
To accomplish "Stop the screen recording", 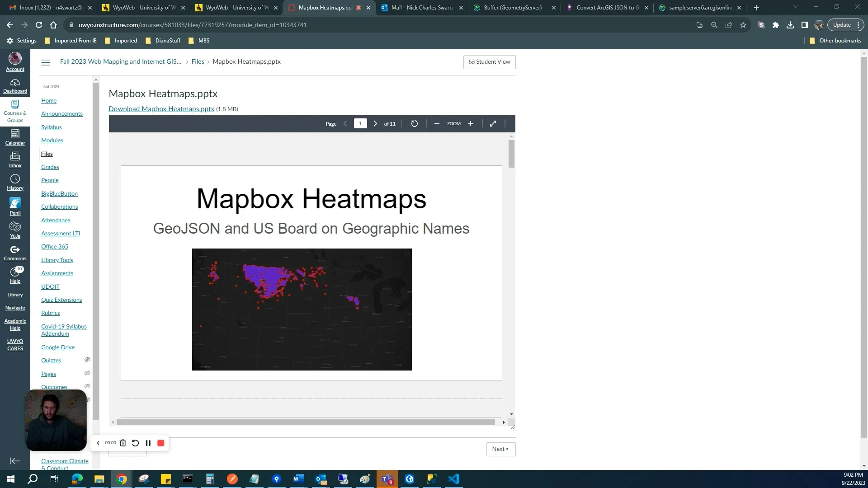I will pos(160,443).
